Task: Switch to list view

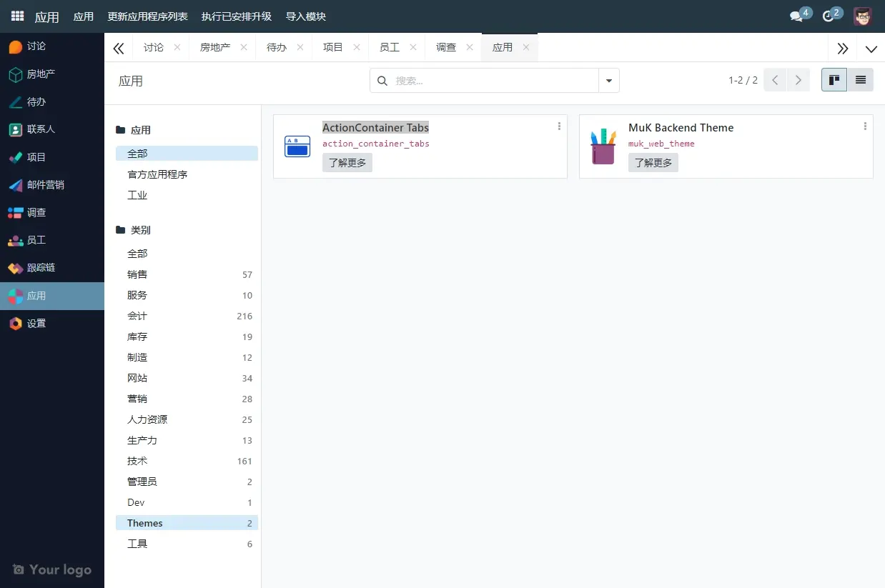Action: pyautogui.click(x=861, y=80)
